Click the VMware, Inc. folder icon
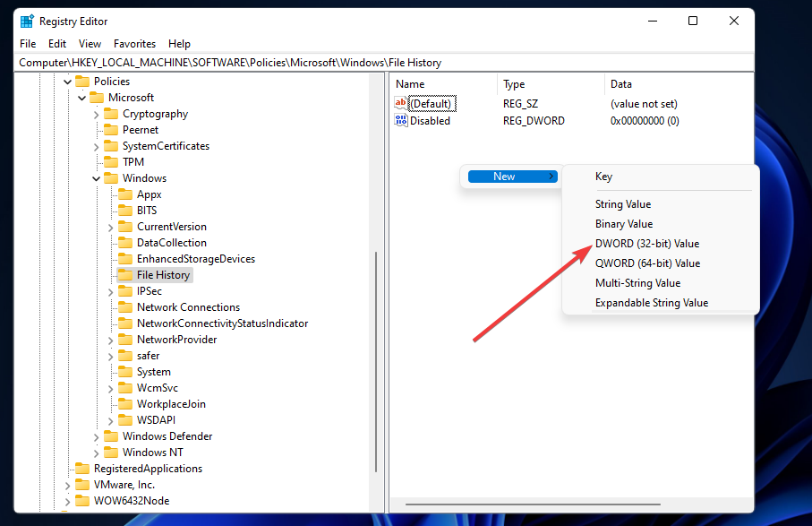Image resolution: width=812 pixels, height=526 pixels. [x=82, y=485]
